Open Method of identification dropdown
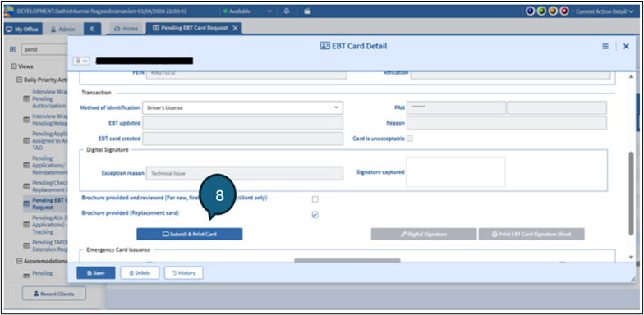This screenshot has height=315, width=644. click(x=243, y=108)
